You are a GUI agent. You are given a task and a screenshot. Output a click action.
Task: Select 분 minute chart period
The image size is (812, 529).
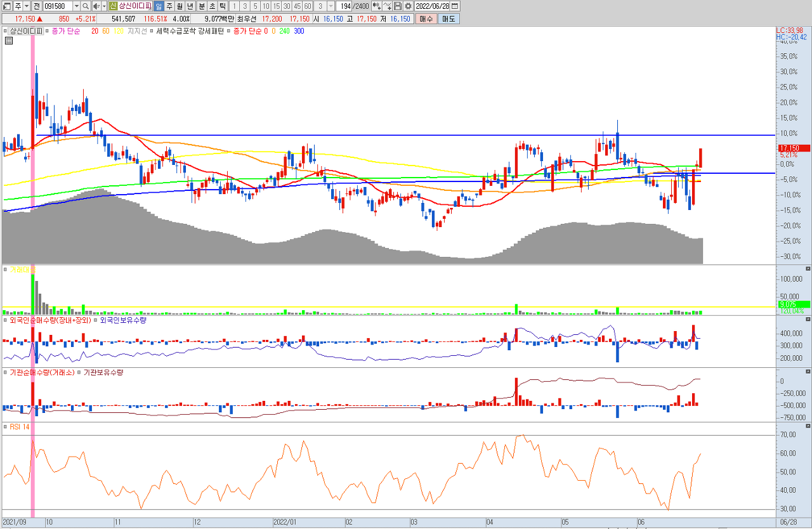click(202, 6)
